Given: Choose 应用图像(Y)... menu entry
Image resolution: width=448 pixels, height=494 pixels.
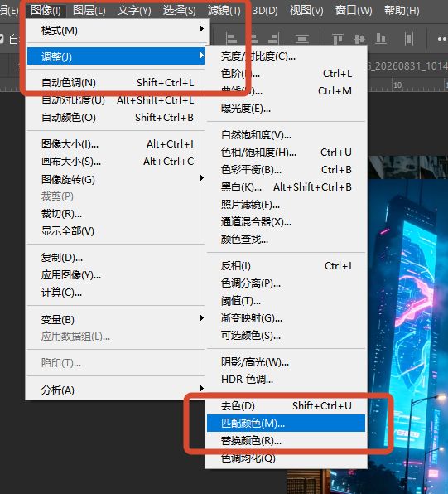Looking at the screenshot, I should click(x=116, y=275).
